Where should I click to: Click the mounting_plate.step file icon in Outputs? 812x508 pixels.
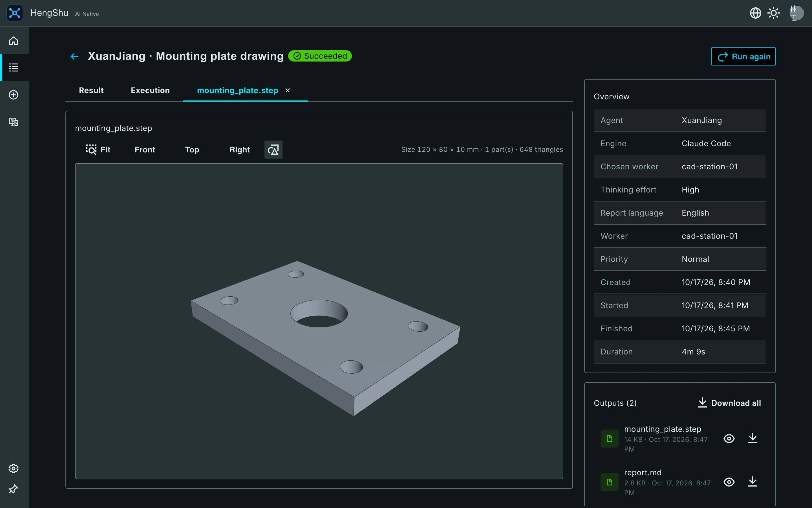[x=609, y=439]
